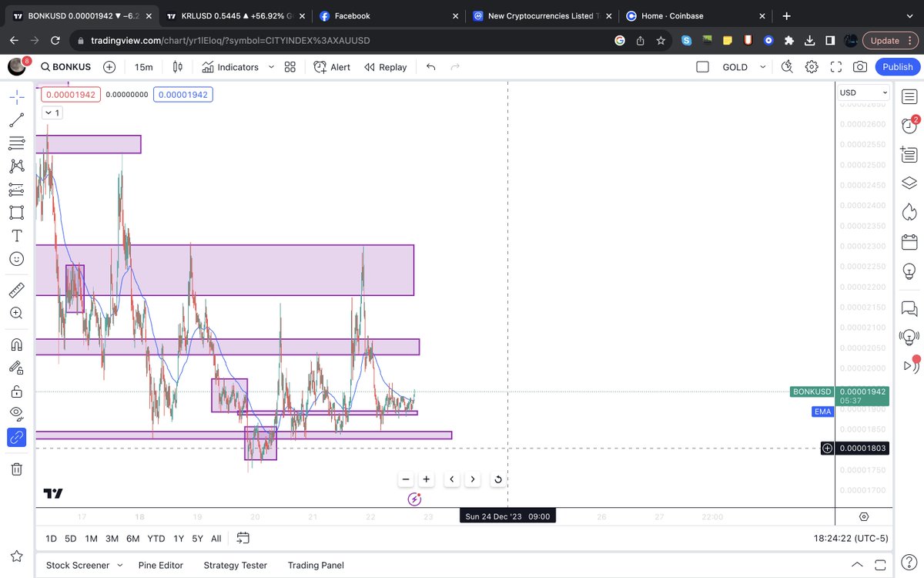Select the Measure ruler tool

click(x=17, y=289)
